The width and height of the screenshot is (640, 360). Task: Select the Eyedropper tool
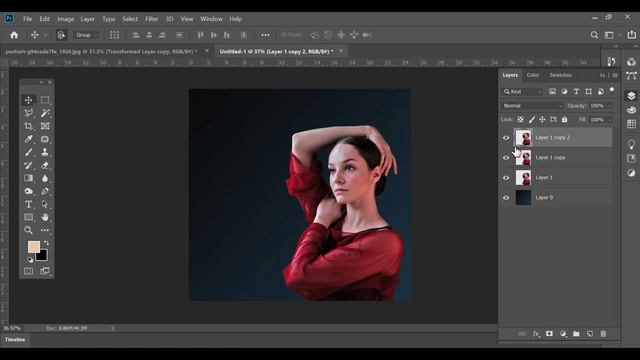[x=29, y=139]
